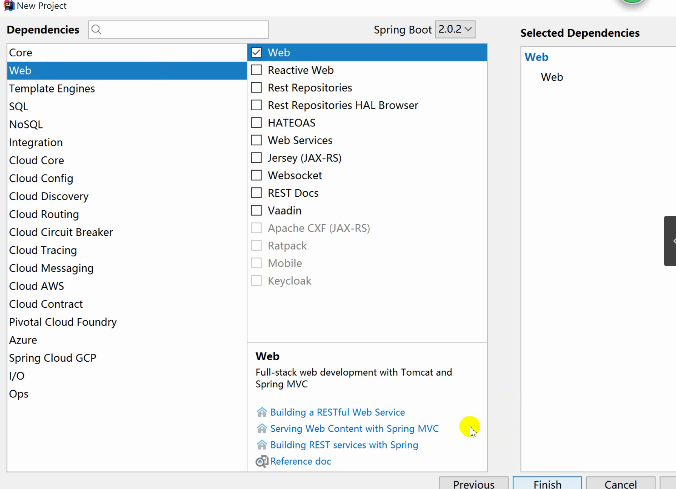Viewport: 676px width, 489px height.
Task: Click the Cancel button
Action: [x=620, y=483]
